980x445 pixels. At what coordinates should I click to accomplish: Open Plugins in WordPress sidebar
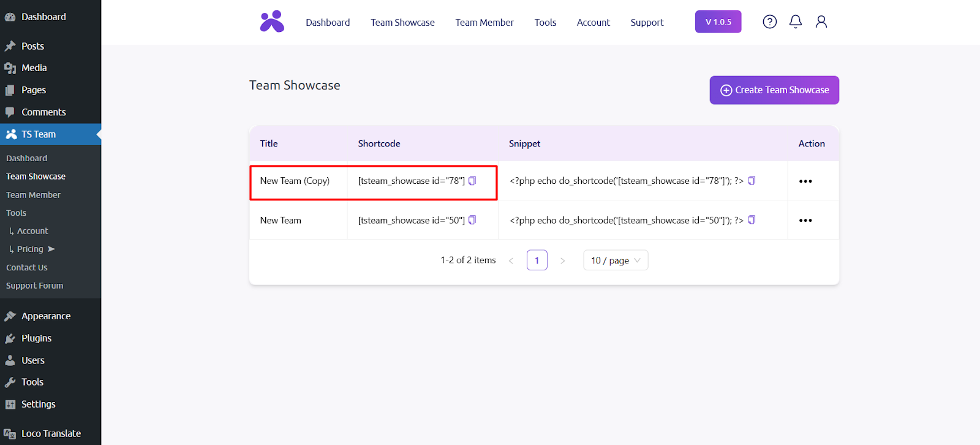[x=36, y=338]
